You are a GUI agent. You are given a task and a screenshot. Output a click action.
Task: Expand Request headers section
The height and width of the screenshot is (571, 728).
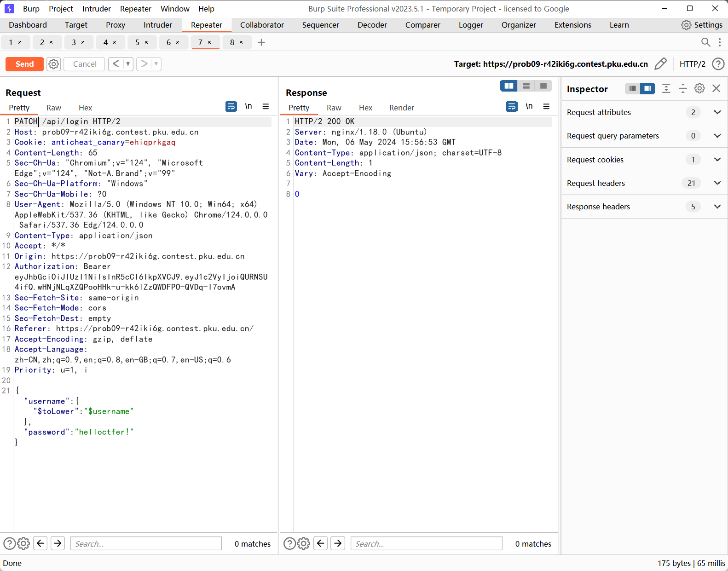pos(644,183)
